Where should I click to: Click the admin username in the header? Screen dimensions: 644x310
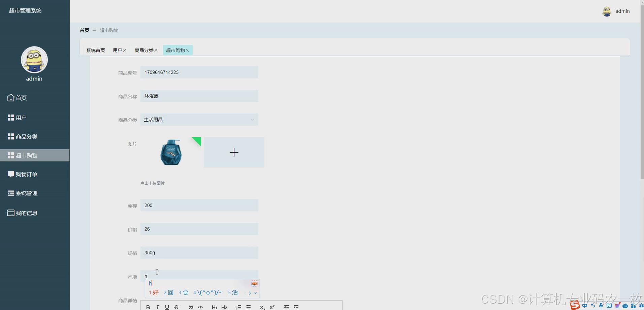coord(622,11)
